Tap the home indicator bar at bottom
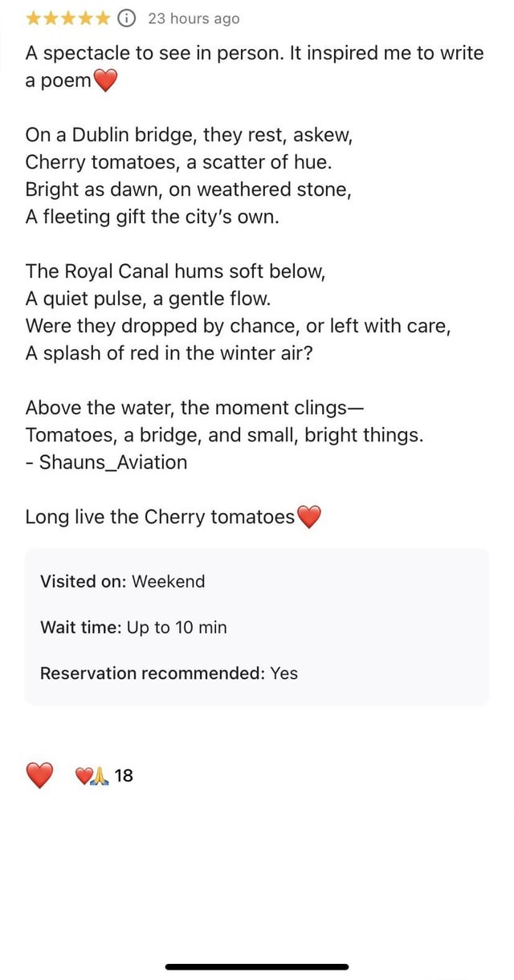Image resolution: width=514 pixels, height=980 pixels. point(257,966)
